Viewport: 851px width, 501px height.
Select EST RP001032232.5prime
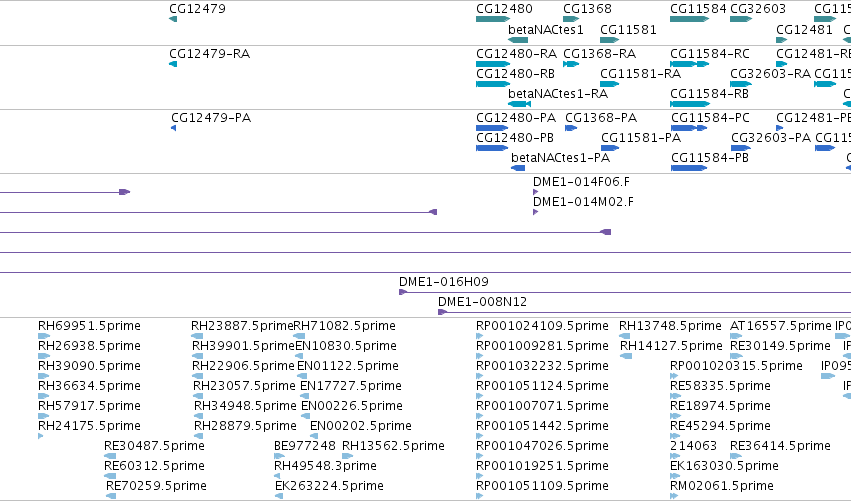[542, 366]
